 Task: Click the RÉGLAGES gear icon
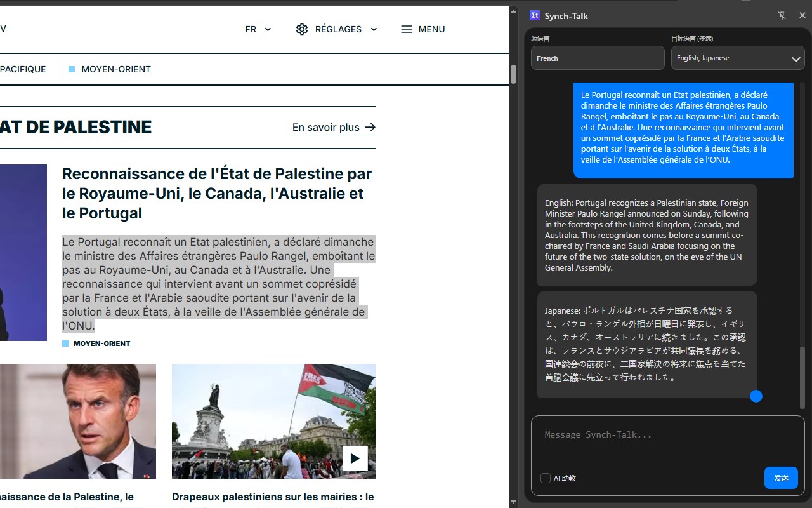pyautogui.click(x=302, y=29)
